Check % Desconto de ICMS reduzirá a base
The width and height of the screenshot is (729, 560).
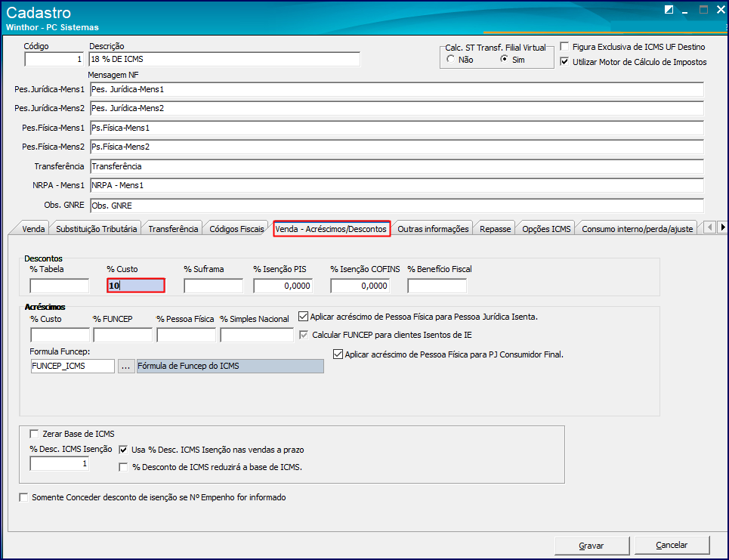click(x=123, y=467)
